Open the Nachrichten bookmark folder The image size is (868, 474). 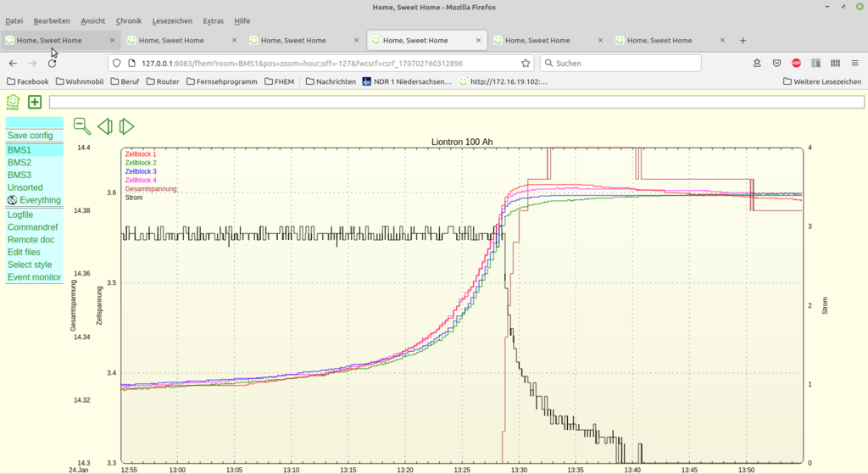[331, 81]
